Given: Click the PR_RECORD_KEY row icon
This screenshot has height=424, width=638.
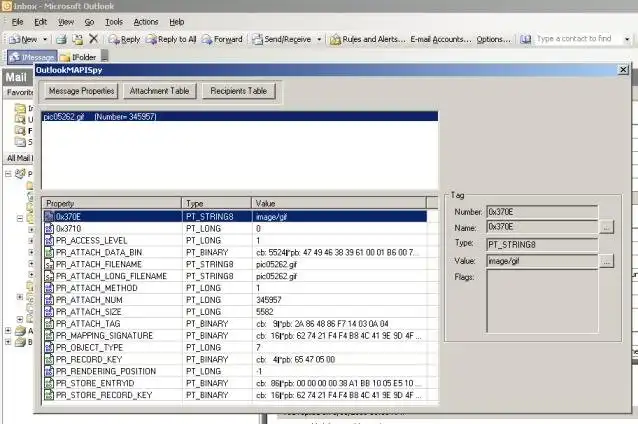Looking at the screenshot, I should [x=49, y=359].
